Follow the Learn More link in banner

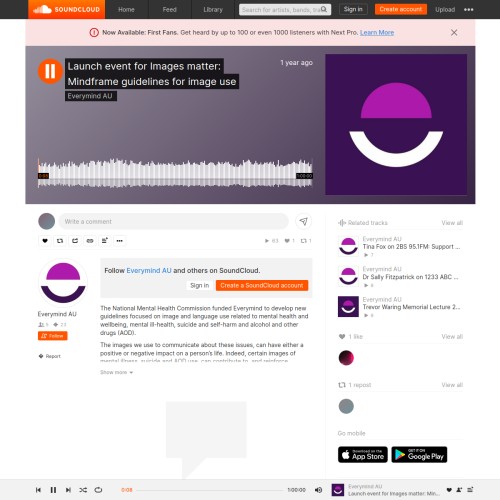pos(377,33)
